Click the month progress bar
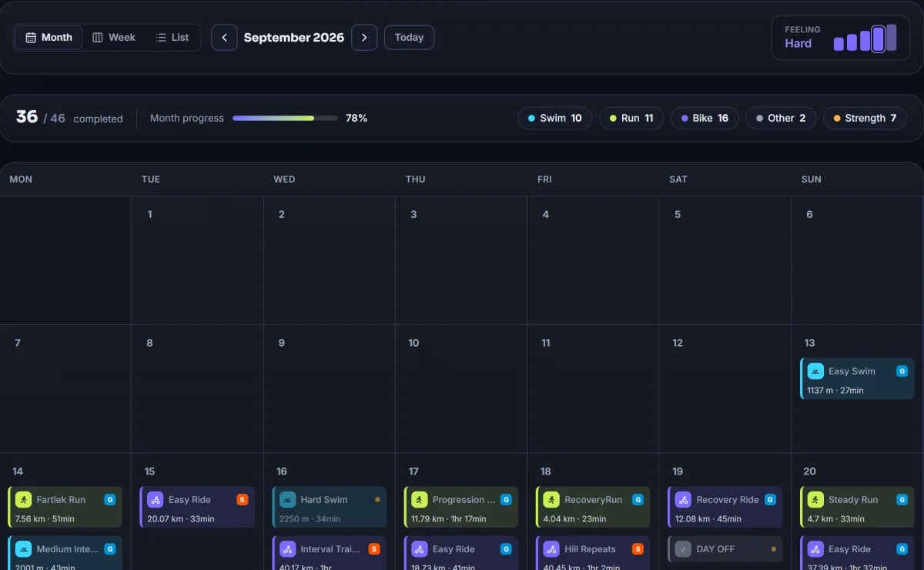Screen dimensions: 924x570 [285, 118]
